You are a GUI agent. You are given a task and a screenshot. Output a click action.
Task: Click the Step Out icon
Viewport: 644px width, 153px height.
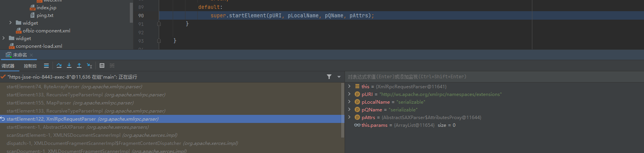pyautogui.click(x=79, y=66)
